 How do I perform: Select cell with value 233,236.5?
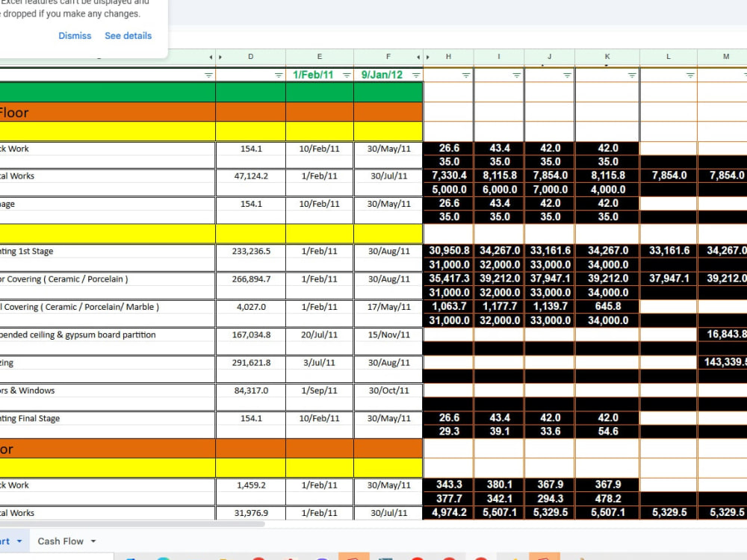(x=250, y=251)
